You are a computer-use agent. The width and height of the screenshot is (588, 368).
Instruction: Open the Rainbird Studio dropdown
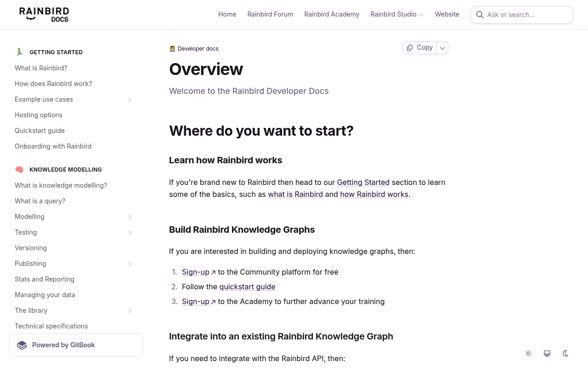[x=397, y=15]
